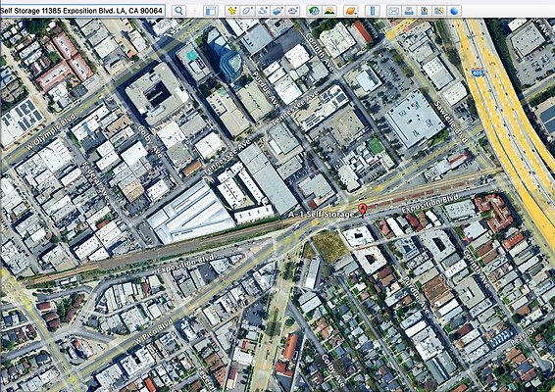Select the Add Image Overlay tool
Screen dimensions: 555x392
coord(277,11)
